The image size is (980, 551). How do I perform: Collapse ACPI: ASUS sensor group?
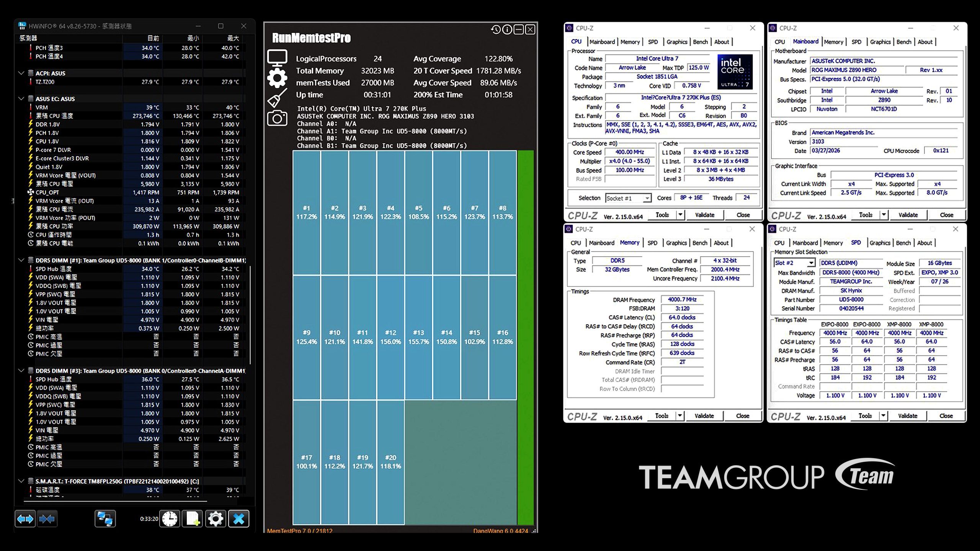click(21, 73)
